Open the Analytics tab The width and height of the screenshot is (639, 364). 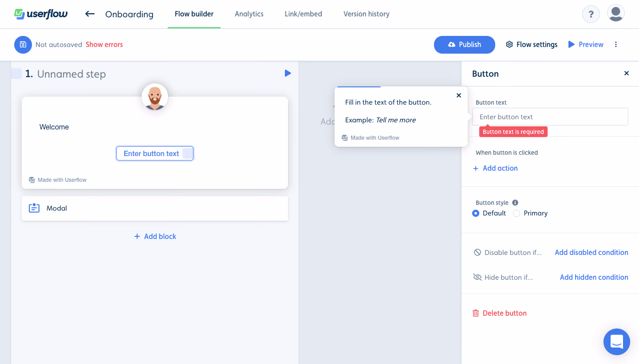point(249,14)
